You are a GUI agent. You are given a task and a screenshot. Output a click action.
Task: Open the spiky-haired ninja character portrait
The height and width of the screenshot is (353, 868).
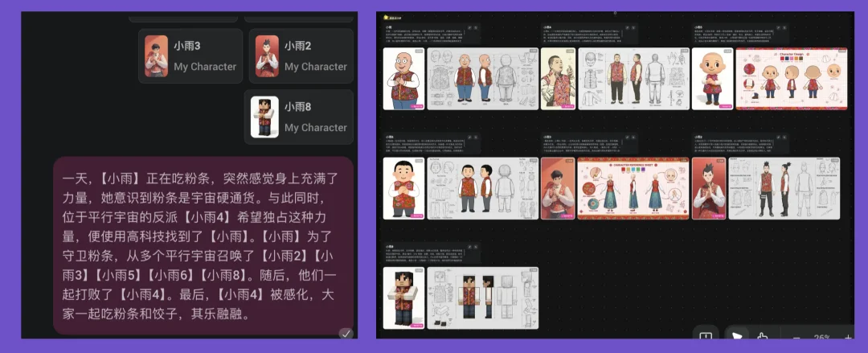click(x=709, y=188)
